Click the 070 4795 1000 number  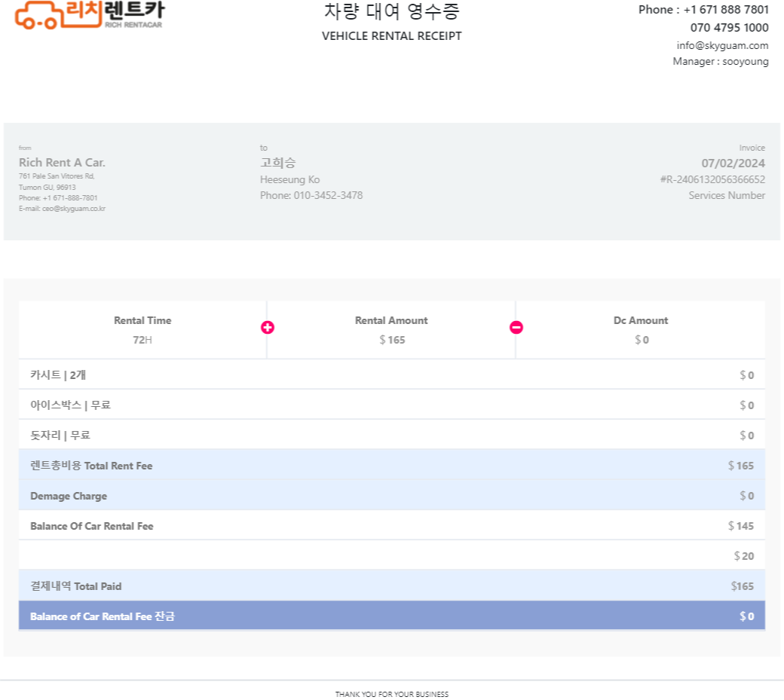[x=729, y=28]
